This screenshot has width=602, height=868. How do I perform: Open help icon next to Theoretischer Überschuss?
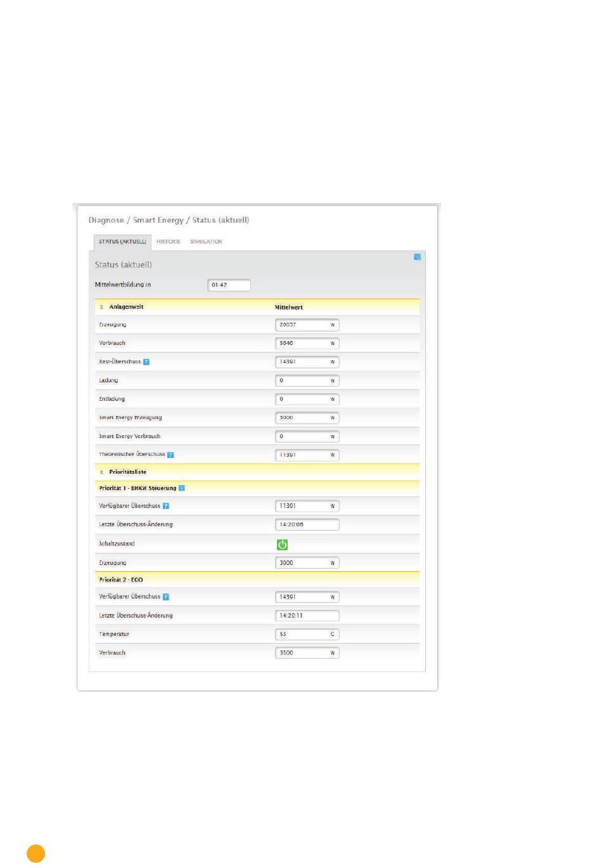(170, 455)
